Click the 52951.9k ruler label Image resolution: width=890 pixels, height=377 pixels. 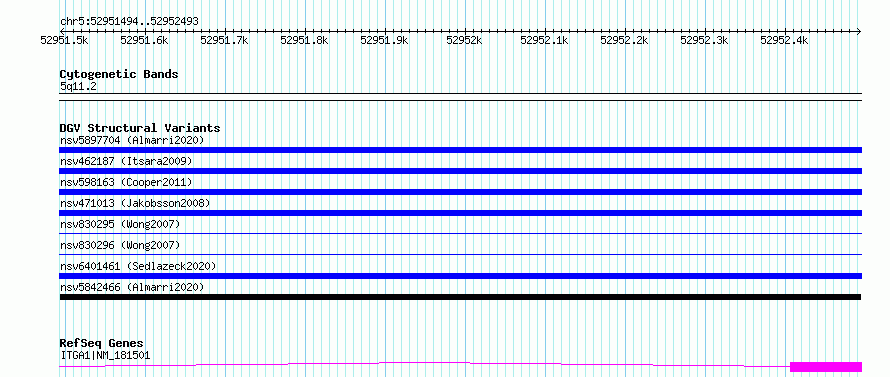[384, 40]
